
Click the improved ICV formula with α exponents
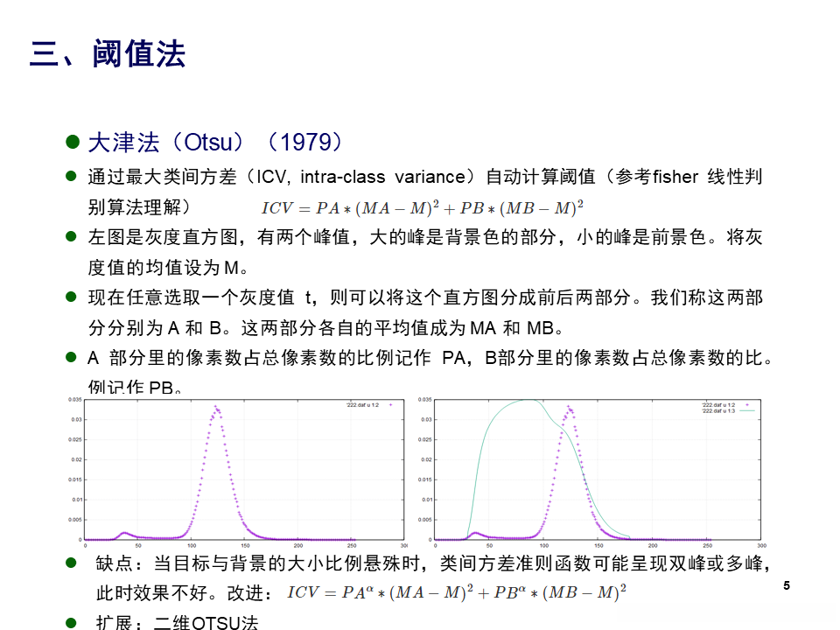(457, 592)
